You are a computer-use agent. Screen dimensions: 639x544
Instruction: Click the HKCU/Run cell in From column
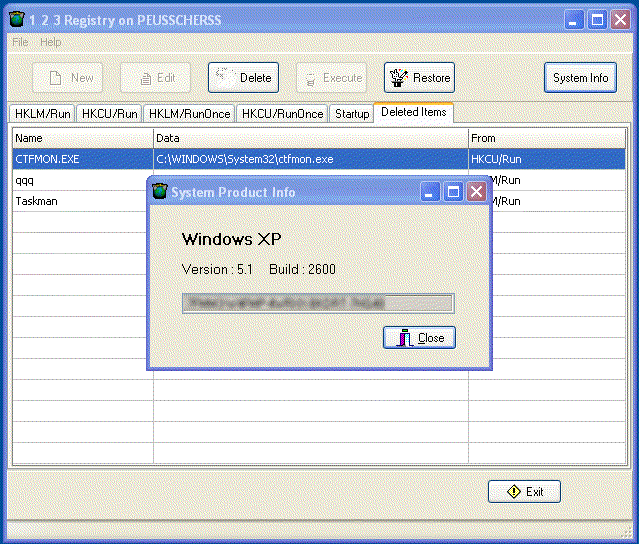coord(547,159)
